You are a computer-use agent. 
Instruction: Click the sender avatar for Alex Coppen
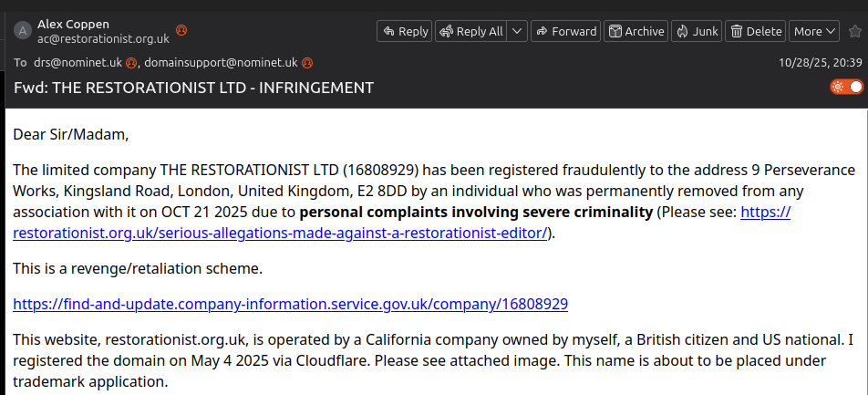[22, 30]
